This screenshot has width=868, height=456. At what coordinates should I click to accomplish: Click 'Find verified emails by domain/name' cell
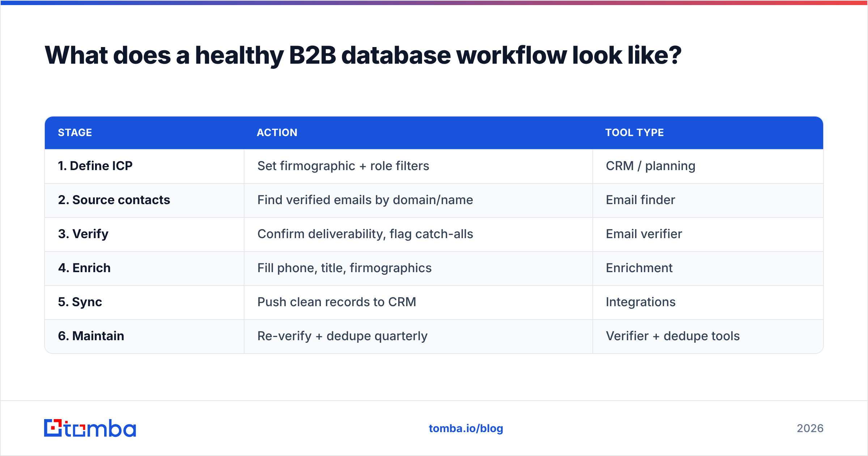(418, 200)
